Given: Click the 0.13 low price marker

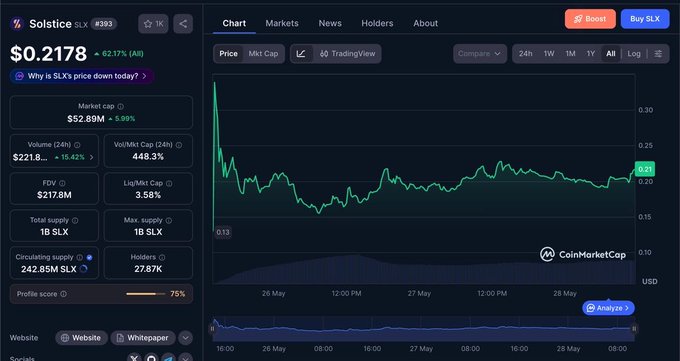Looking at the screenshot, I should pos(223,232).
